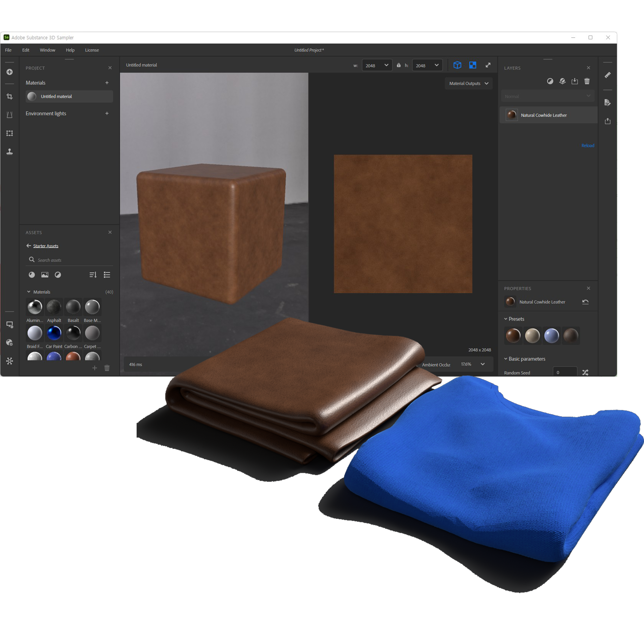Lock the width and height ratio
Viewport: 644px width, 644px height.
tap(399, 65)
